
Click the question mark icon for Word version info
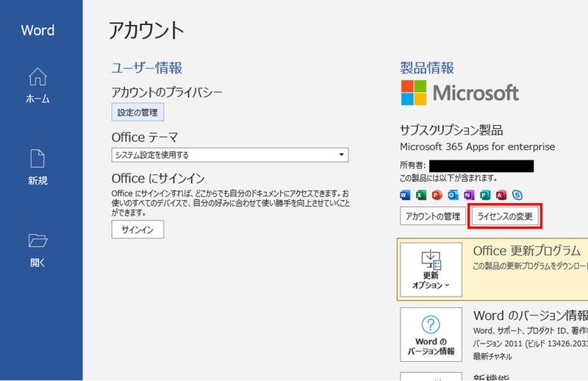click(x=431, y=324)
